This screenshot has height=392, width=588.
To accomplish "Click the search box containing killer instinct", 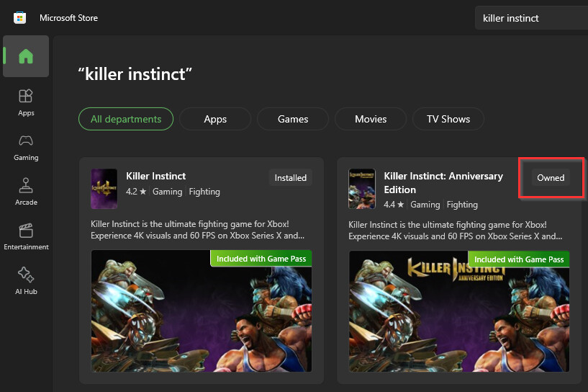I will click(x=531, y=18).
